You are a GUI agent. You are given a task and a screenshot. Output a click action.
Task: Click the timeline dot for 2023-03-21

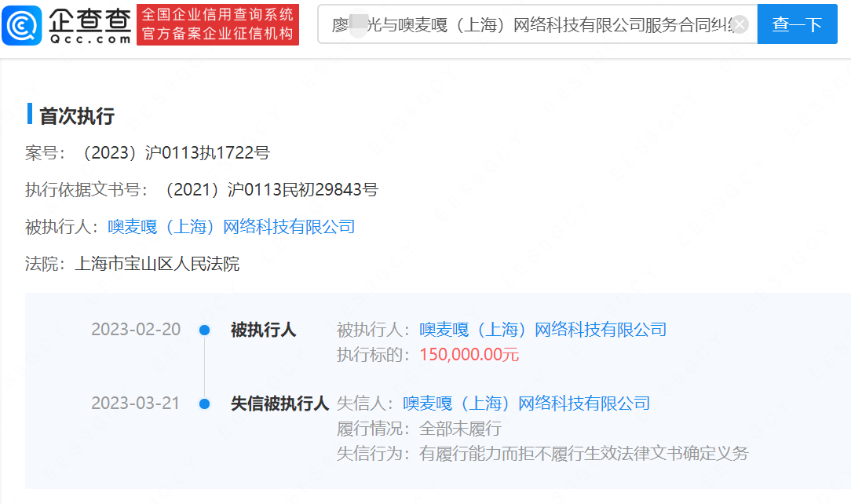pyautogui.click(x=204, y=404)
